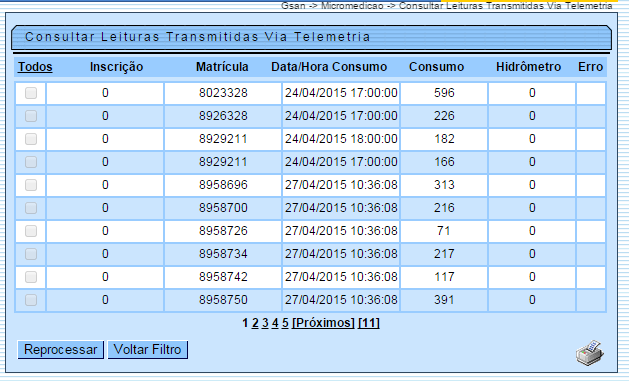Click the consumo value 313
629x381 pixels.
pos(444,185)
